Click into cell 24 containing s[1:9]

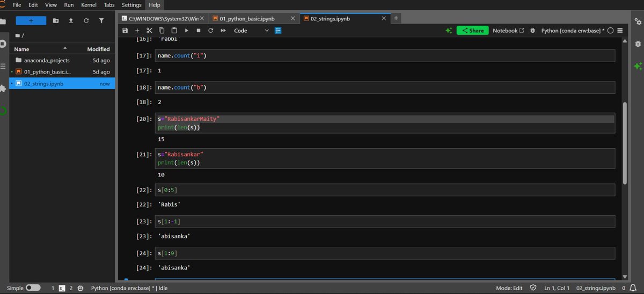pyautogui.click(x=385, y=253)
